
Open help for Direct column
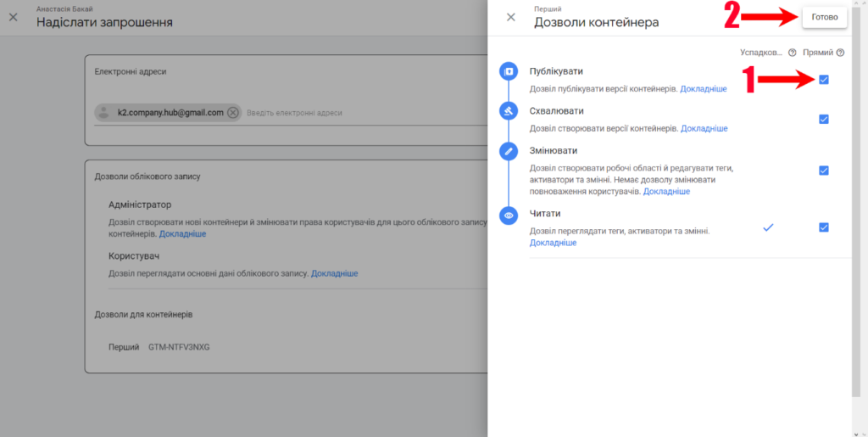840,53
